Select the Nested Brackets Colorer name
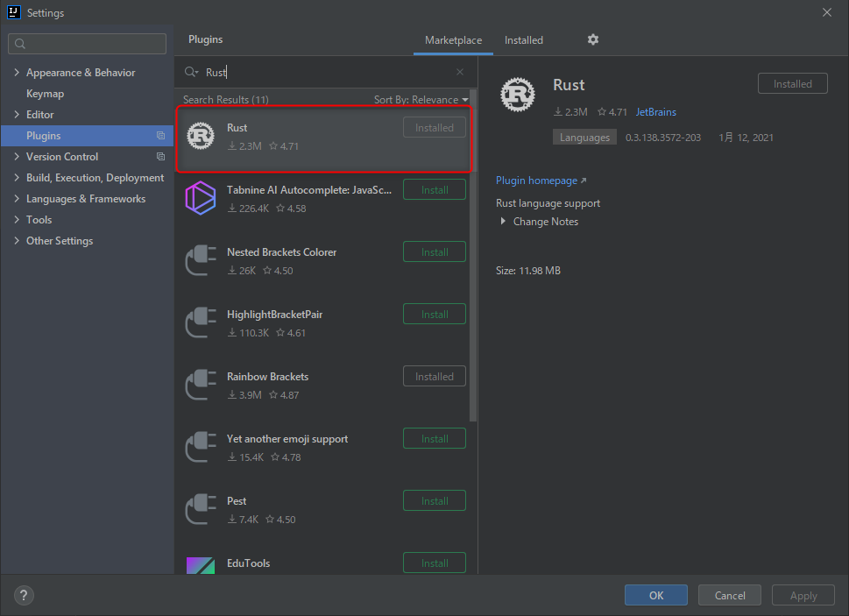 coord(281,252)
